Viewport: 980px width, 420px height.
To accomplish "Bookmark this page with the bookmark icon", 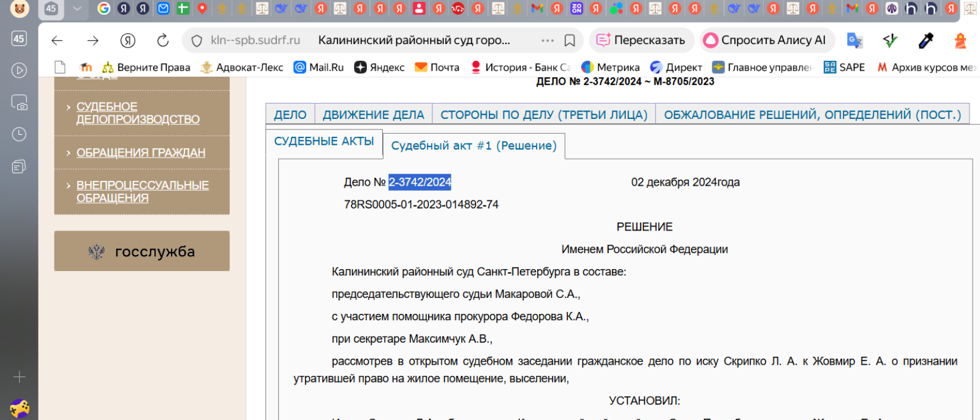I will tap(570, 40).
